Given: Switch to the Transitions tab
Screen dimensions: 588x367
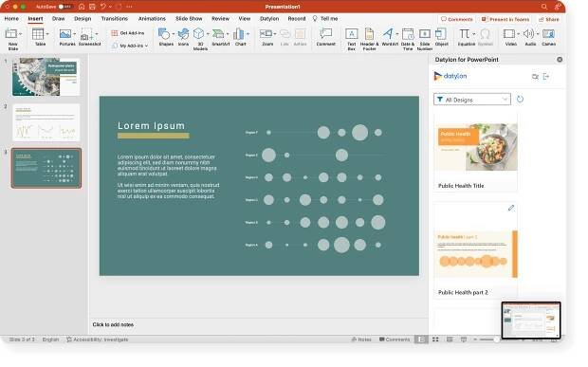Looking at the screenshot, I should 115,18.
